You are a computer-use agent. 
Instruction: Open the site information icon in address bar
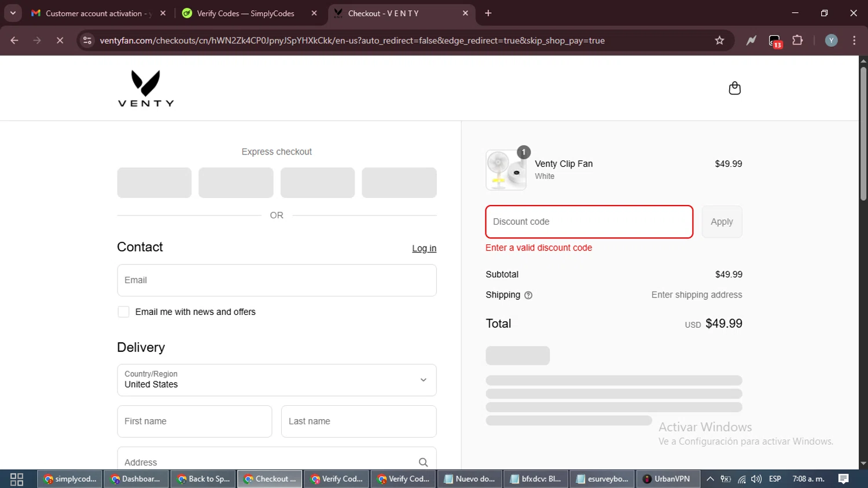(87, 41)
